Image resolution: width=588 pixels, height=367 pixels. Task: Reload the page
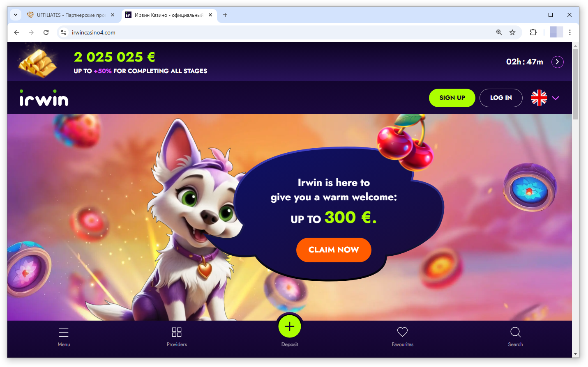coord(46,32)
